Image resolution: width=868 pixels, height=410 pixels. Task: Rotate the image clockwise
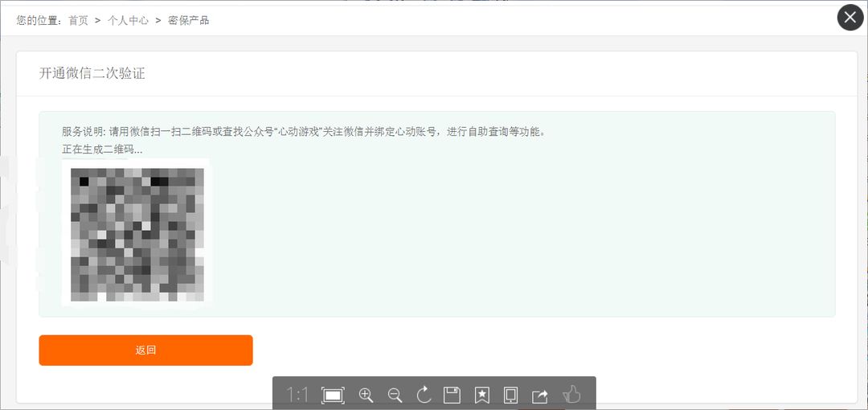coord(424,395)
